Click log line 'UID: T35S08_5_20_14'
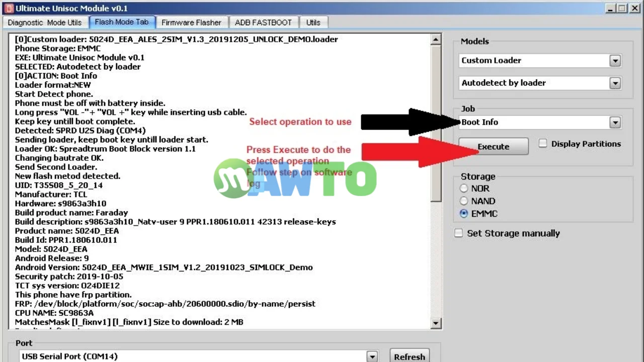The height and width of the screenshot is (362, 644). tap(59, 185)
